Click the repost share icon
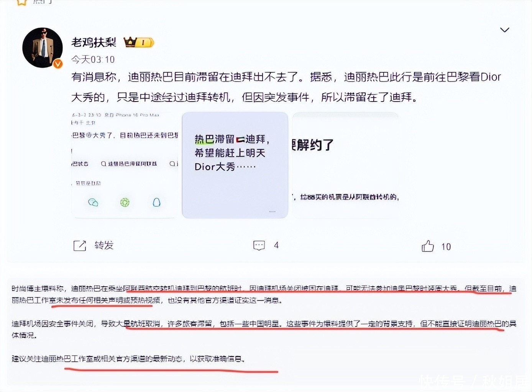Screen dimensions: 532x392 point(80,245)
